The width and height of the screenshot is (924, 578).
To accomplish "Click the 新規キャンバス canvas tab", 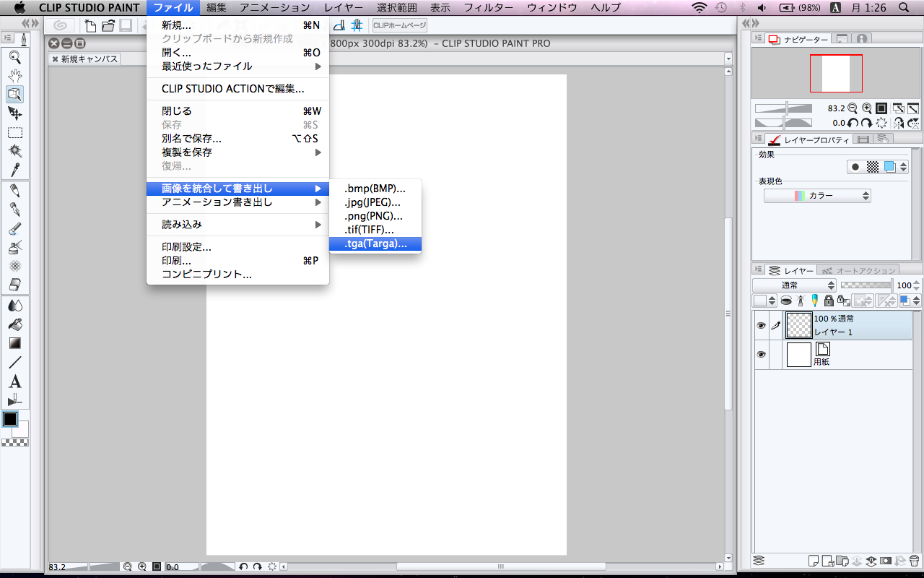I will pyautogui.click(x=84, y=59).
